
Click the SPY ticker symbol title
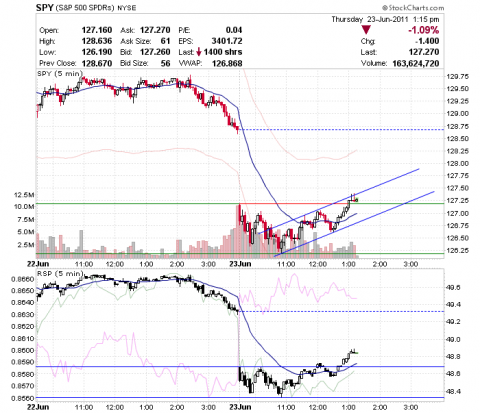[x=45, y=7]
